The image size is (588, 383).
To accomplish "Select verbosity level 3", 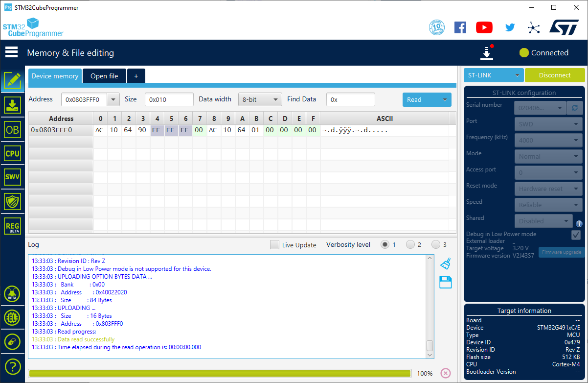I will 436,244.
